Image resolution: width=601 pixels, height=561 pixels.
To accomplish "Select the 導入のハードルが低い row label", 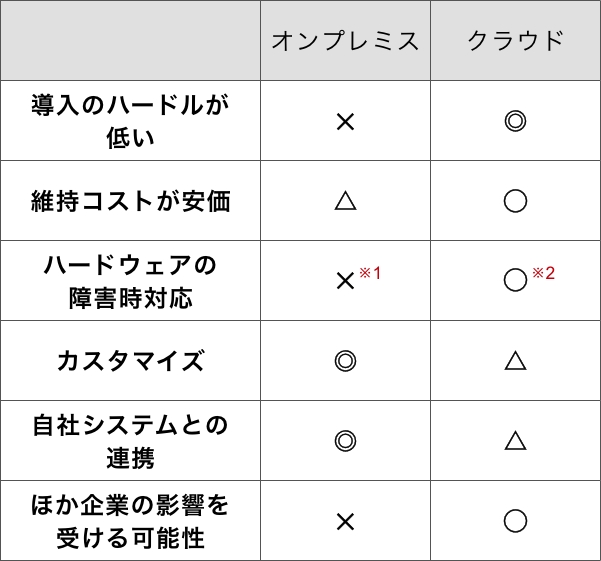I will [x=131, y=121].
